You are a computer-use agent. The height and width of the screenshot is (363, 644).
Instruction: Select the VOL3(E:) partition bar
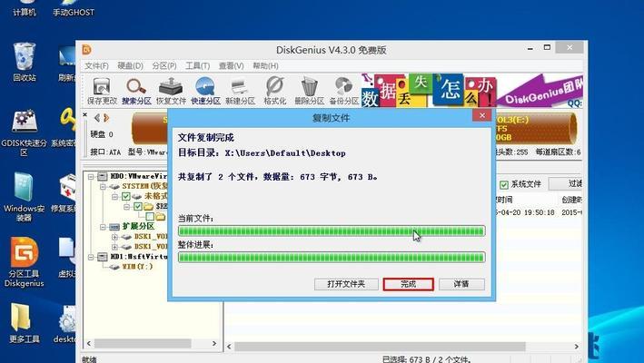click(x=535, y=129)
